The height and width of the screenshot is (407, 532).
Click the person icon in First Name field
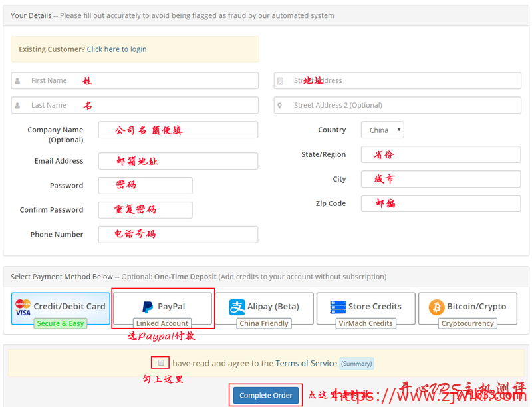point(18,81)
